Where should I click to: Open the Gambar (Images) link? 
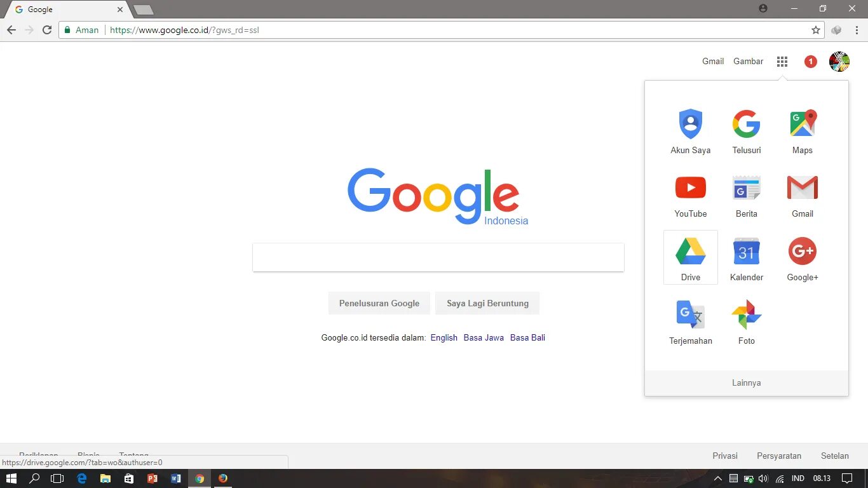click(749, 62)
